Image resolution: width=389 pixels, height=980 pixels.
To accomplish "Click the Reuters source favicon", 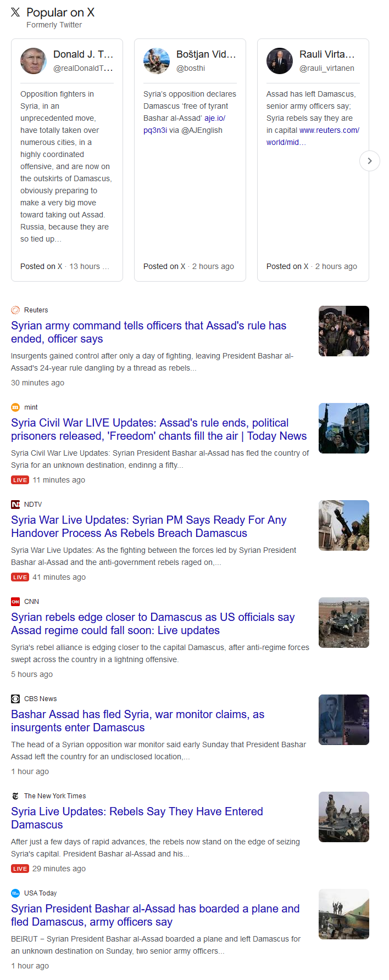I will click(15, 310).
